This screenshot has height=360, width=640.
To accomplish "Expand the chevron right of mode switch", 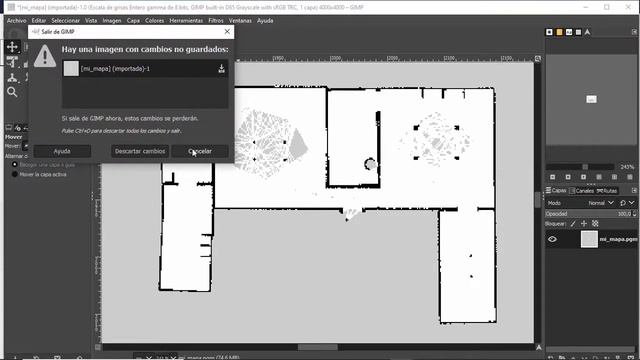I will pyautogui.click(x=632, y=203).
